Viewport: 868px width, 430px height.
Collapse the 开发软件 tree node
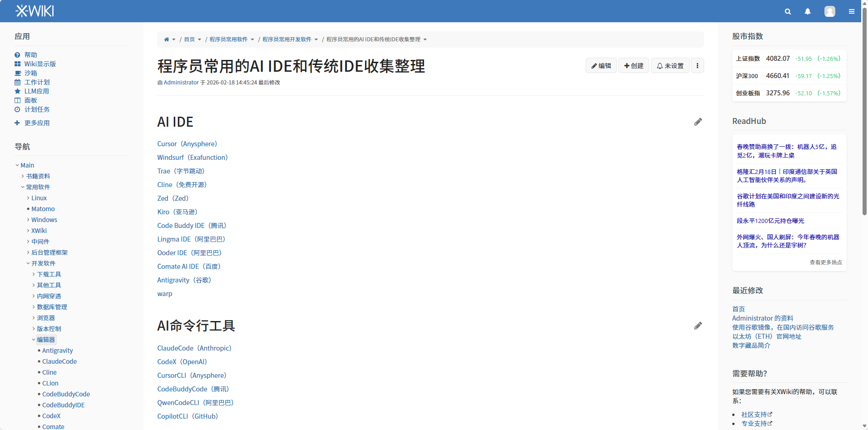click(x=28, y=263)
